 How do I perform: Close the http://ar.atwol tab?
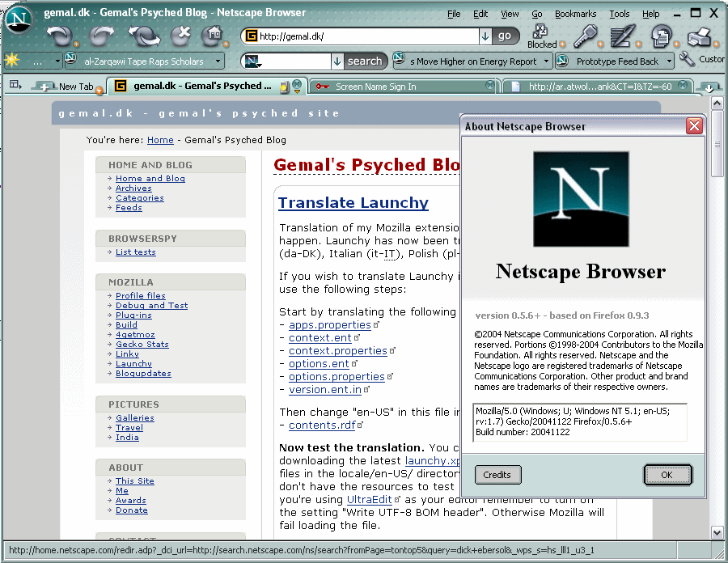click(683, 85)
